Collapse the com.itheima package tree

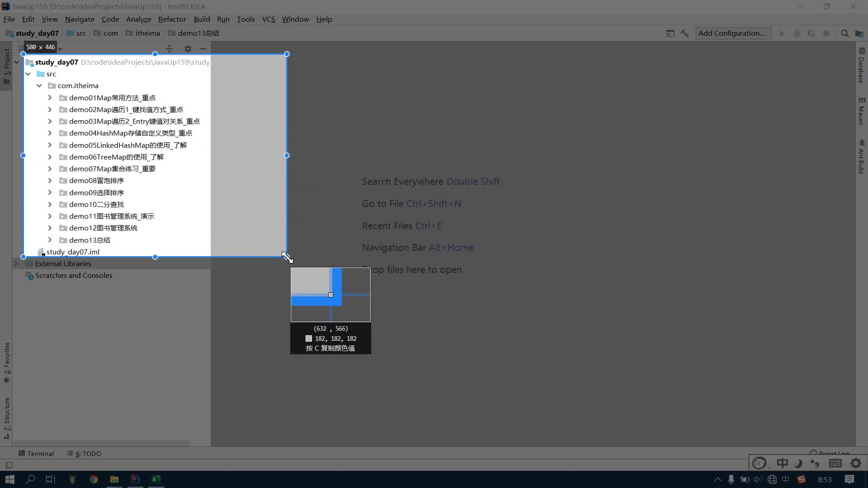pyautogui.click(x=39, y=85)
